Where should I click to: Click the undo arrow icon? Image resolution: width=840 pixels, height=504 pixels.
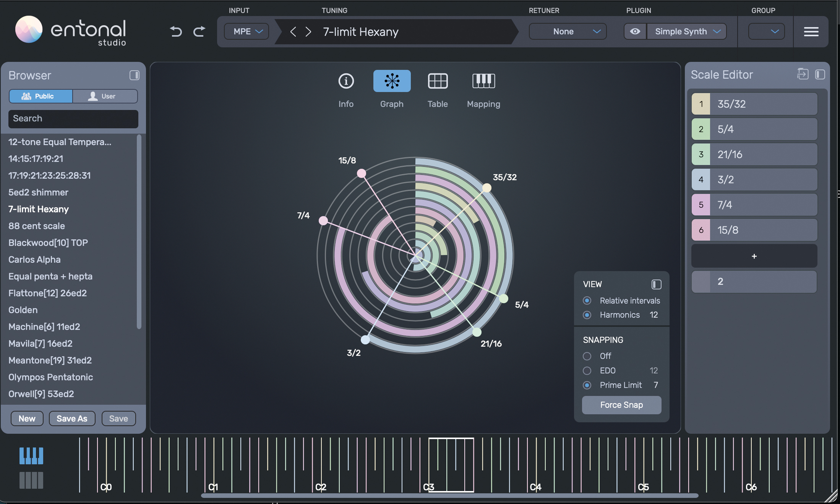tap(176, 31)
